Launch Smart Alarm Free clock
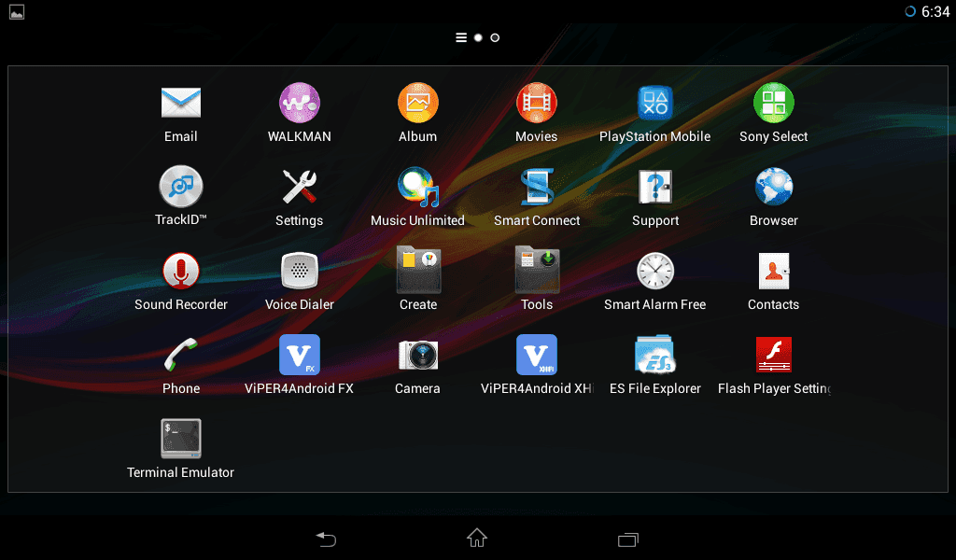Screen dimensions: 956x560 (654, 271)
